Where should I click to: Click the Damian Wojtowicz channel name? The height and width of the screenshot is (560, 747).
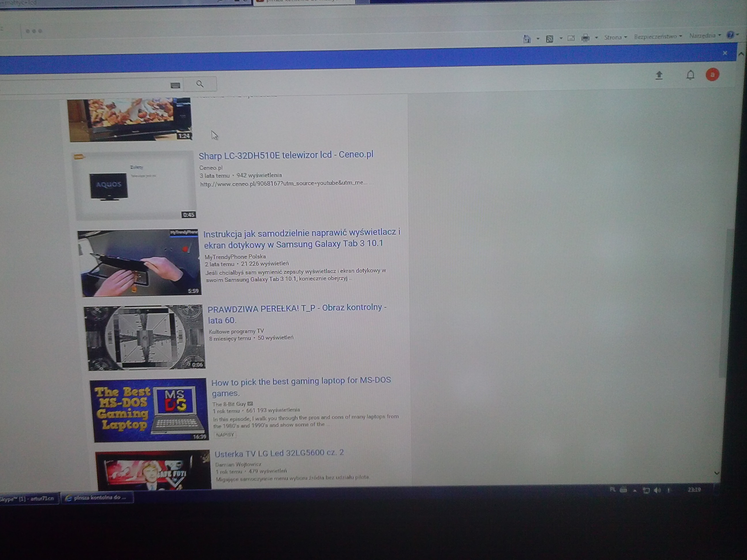click(x=238, y=464)
